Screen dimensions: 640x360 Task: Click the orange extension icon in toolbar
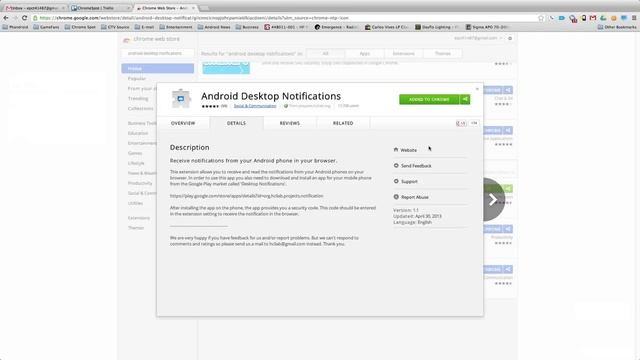point(613,18)
